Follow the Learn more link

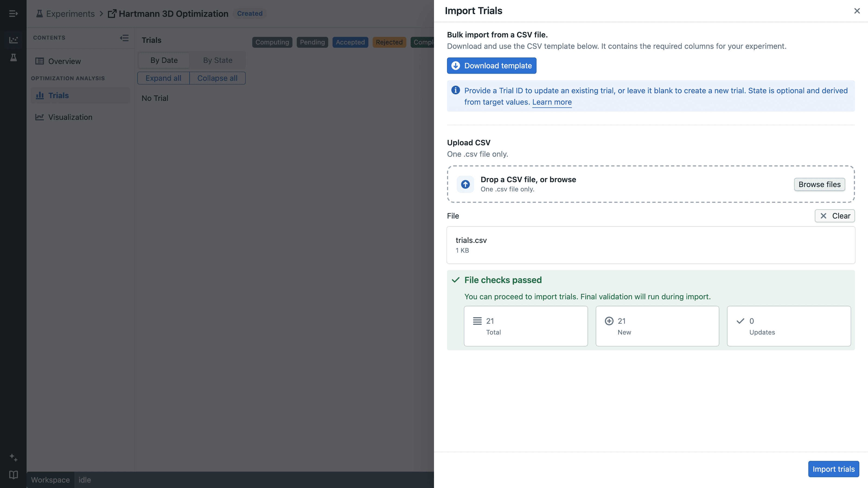tap(552, 102)
